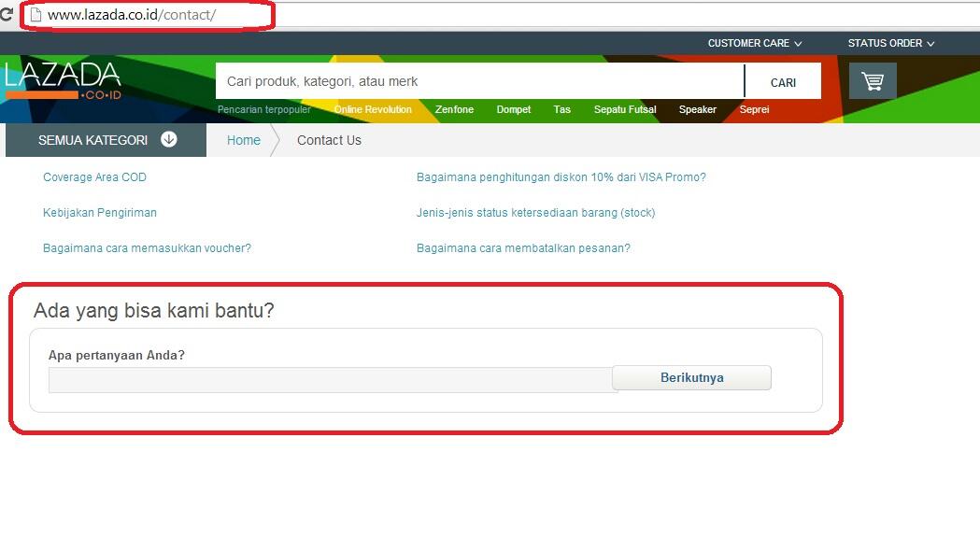980x550 pixels.
Task: Click the browser reload icon
Action: point(7,14)
